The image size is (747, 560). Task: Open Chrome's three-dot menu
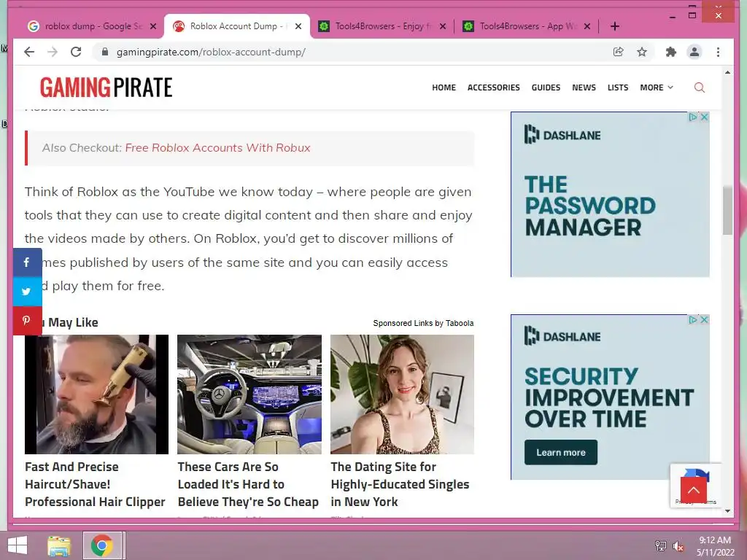pyautogui.click(x=719, y=52)
